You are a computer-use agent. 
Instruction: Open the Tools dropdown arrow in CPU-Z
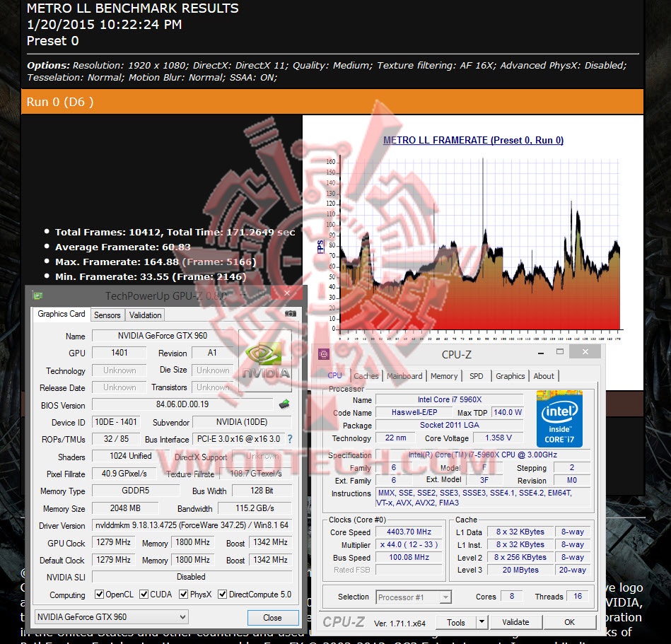482,621
